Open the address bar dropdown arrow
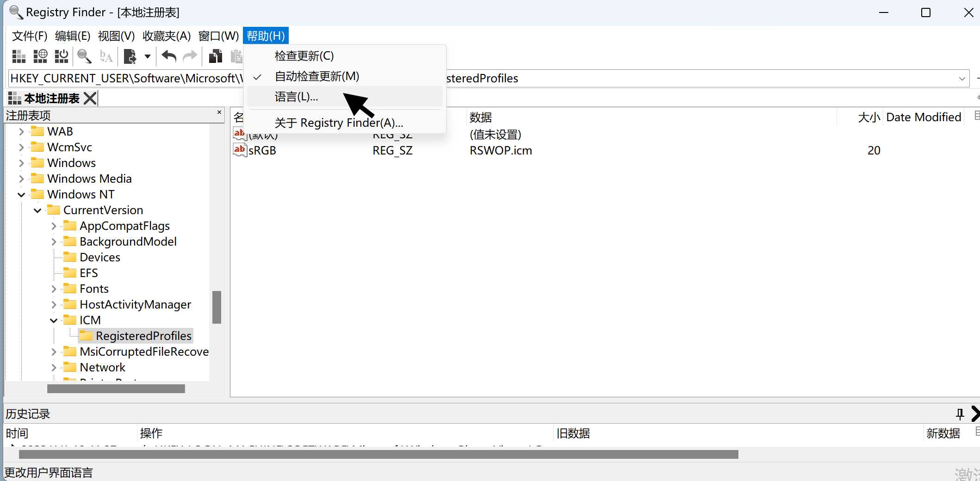This screenshot has height=481, width=980. tap(962, 79)
